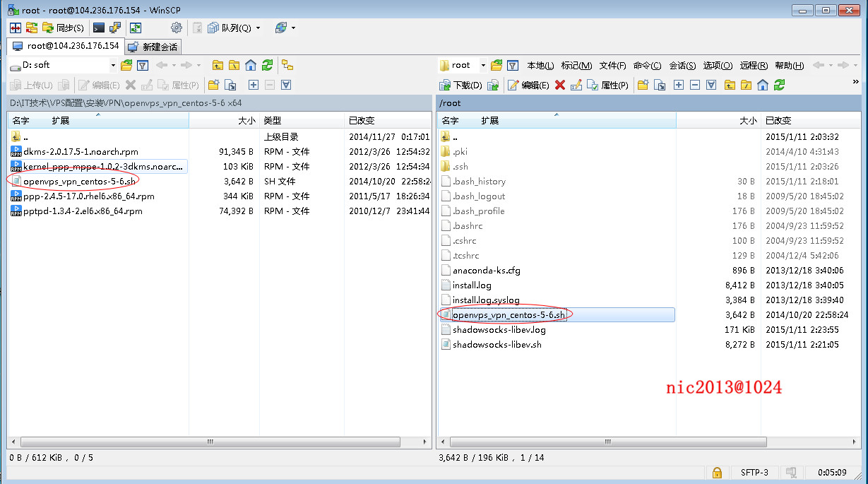This screenshot has width=868, height=484.
Task: Open the 帮助(H) menu
Action: coord(789,66)
